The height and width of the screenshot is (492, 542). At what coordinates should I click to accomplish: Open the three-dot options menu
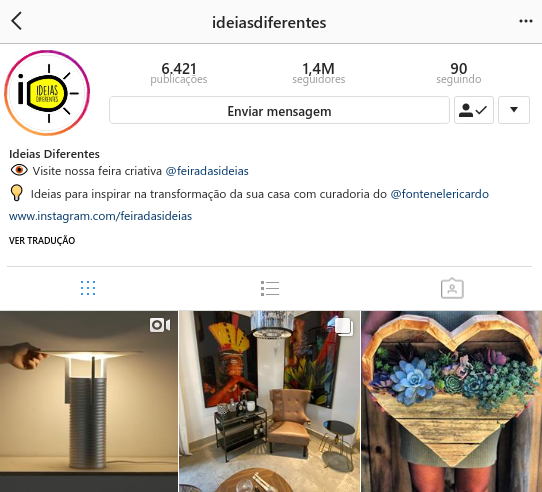click(x=525, y=21)
